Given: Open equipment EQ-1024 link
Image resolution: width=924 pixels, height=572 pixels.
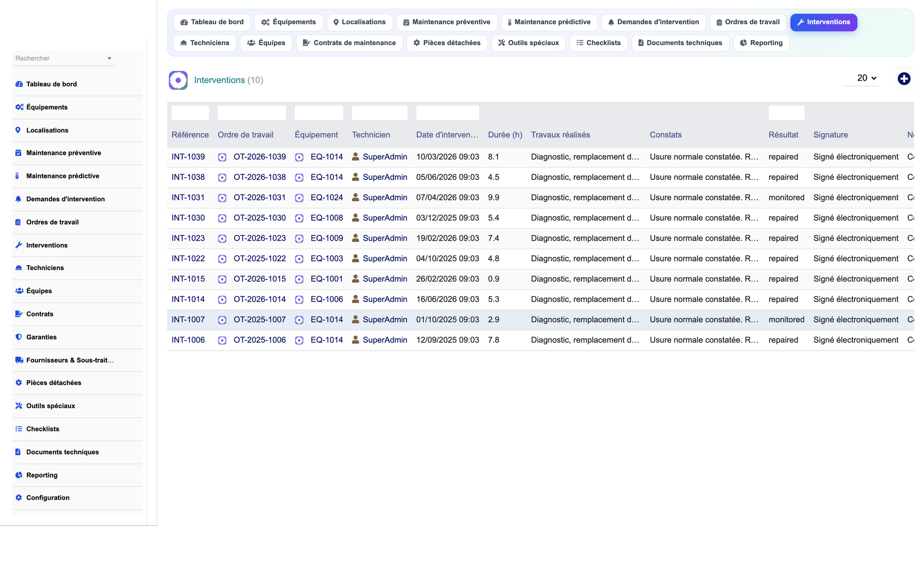Looking at the screenshot, I should click(x=327, y=198).
